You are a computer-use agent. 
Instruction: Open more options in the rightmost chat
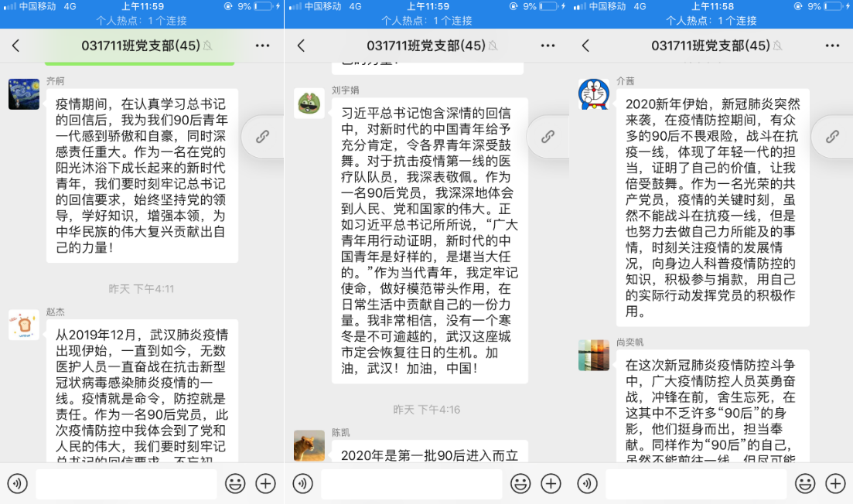(832, 46)
